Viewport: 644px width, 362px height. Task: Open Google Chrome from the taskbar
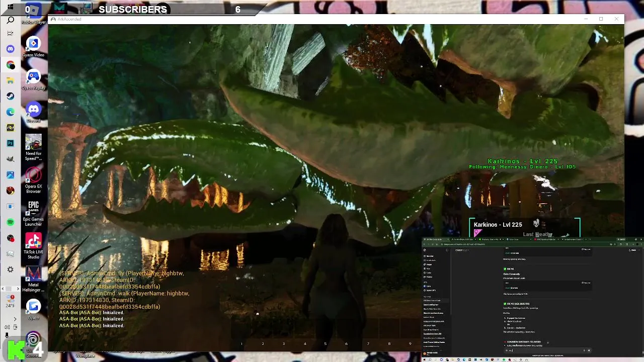(x=10, y=65)
